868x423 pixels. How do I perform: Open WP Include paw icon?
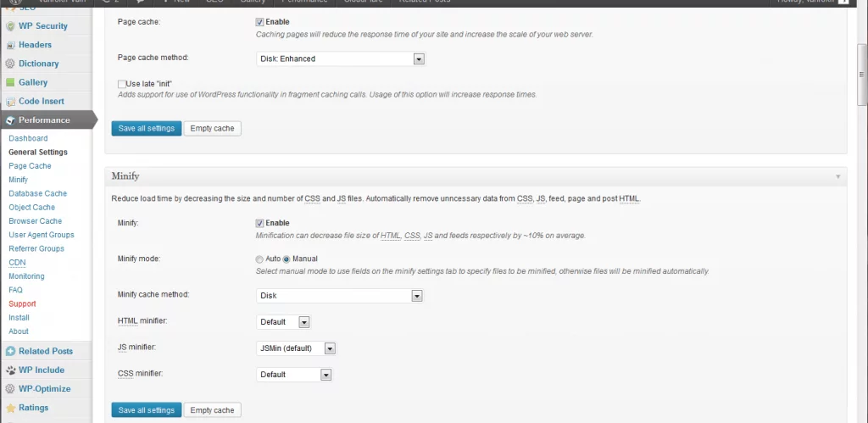[10, 370]
